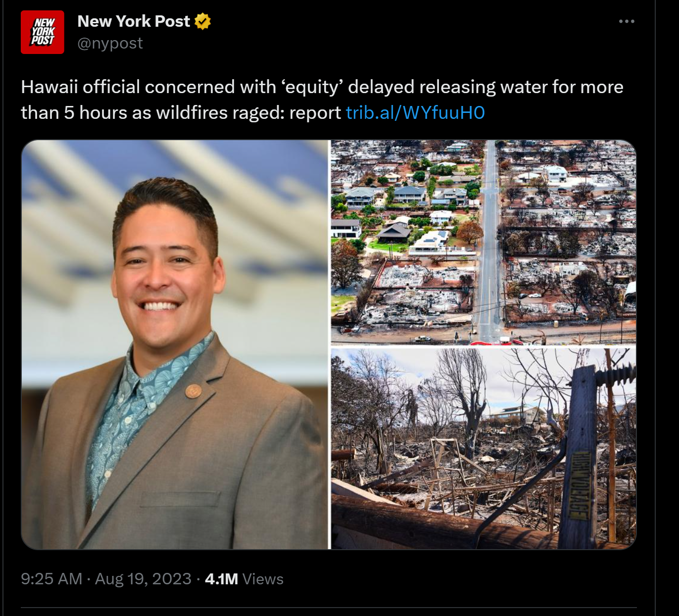The image size is (679, 616).
Task: Click the word Views beside 4.1M
Action: (x=263, y=579)
